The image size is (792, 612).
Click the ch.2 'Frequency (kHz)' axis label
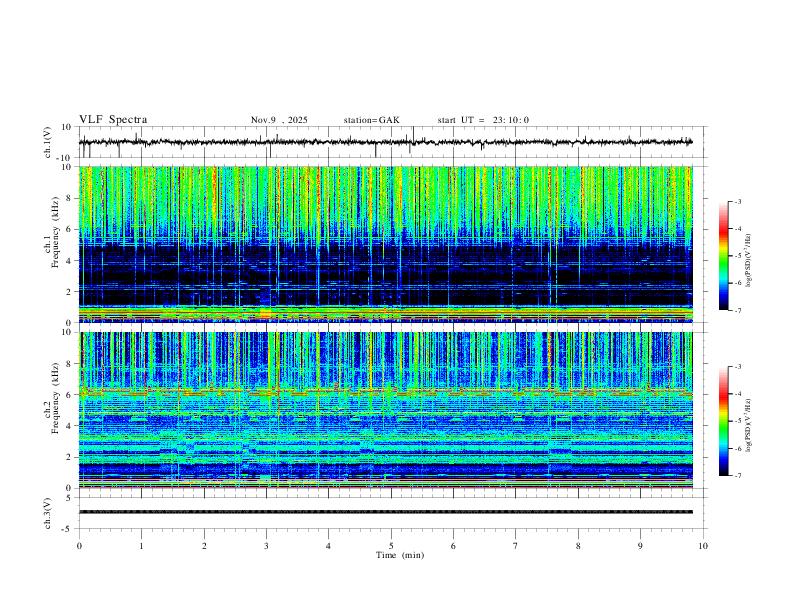[56, 398]
